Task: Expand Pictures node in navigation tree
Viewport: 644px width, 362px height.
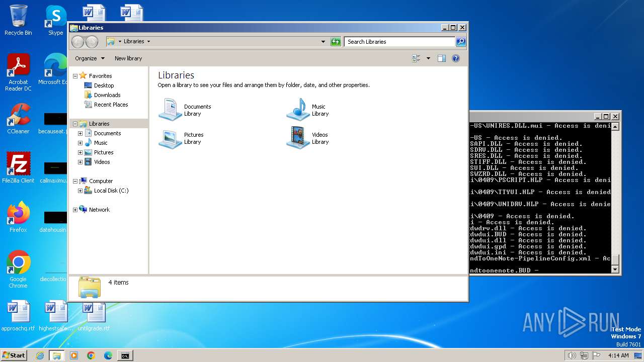Action: coord(80,152)
